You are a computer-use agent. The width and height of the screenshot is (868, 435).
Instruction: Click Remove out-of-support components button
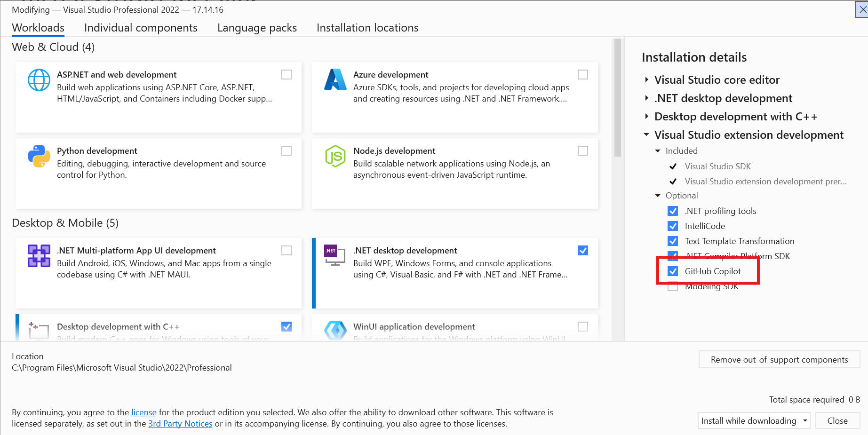(780, 360)
